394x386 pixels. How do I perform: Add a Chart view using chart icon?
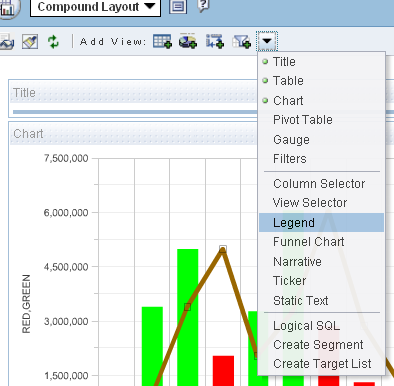(x=188, y=41)
